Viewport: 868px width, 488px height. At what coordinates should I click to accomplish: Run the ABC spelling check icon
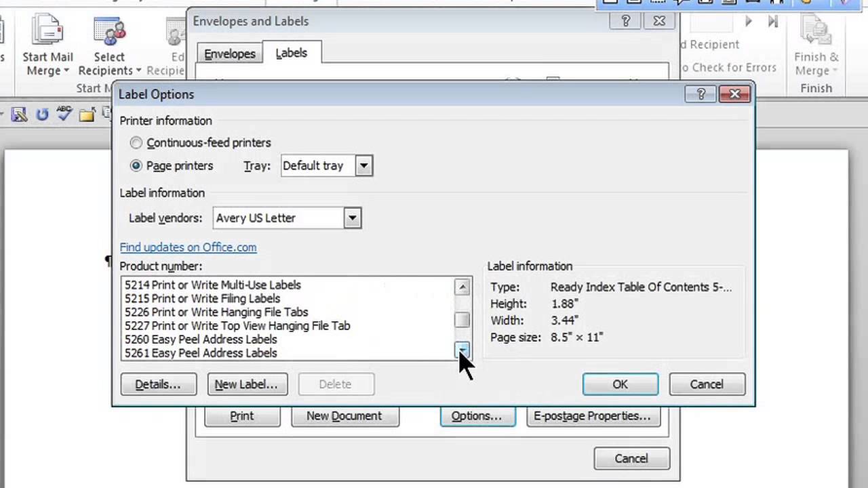[x=64, y=114]
